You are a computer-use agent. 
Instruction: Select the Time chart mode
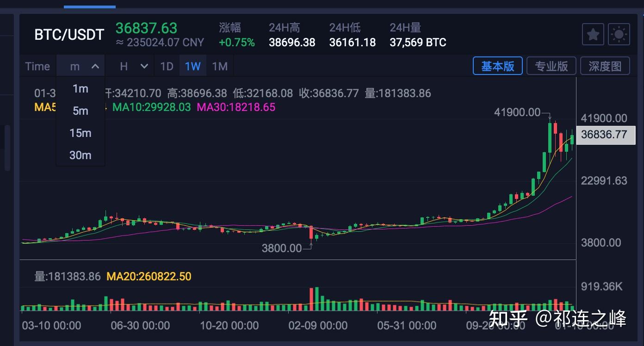(37, 66)
